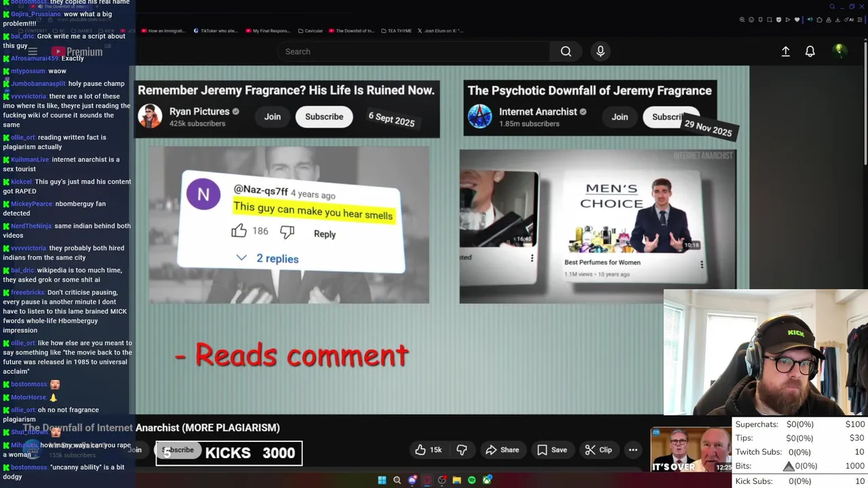Click chat username NerdTheNinja
The width and height of the screenshot is (868, 488).
click(31, 226)
